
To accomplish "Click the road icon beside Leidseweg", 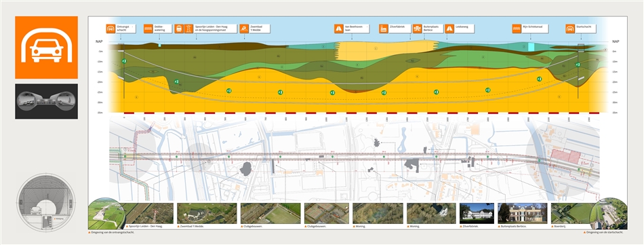I will tap(449, 29).
